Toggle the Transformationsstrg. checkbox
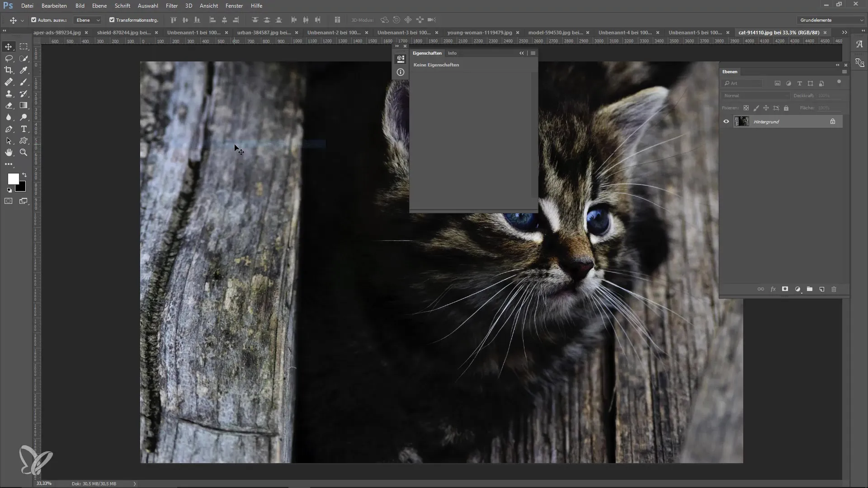The height and width of the screenshot is (488, 868). coord(112,20)
